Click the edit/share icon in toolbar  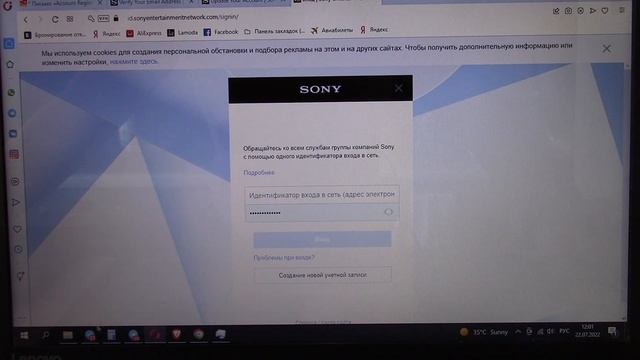coord(556,11)
